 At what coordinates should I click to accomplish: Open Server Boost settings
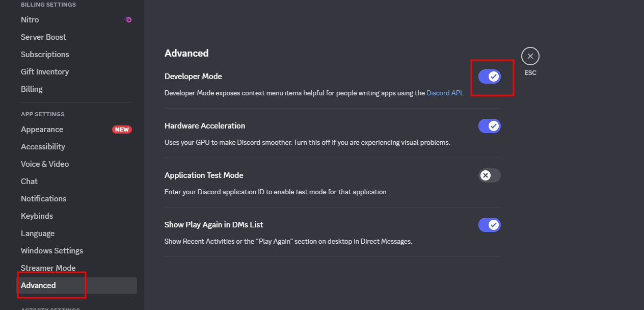[x=76, y=37]
